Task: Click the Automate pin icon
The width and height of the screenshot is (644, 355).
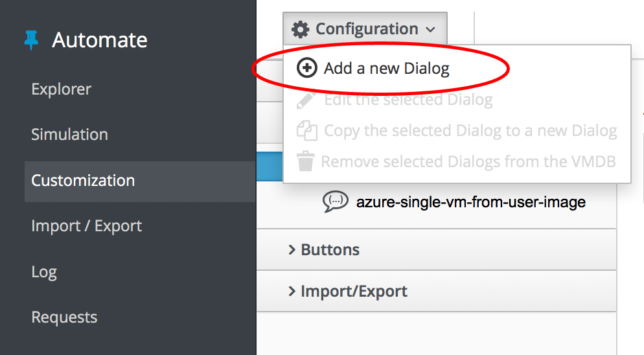Action: point(30,40)
